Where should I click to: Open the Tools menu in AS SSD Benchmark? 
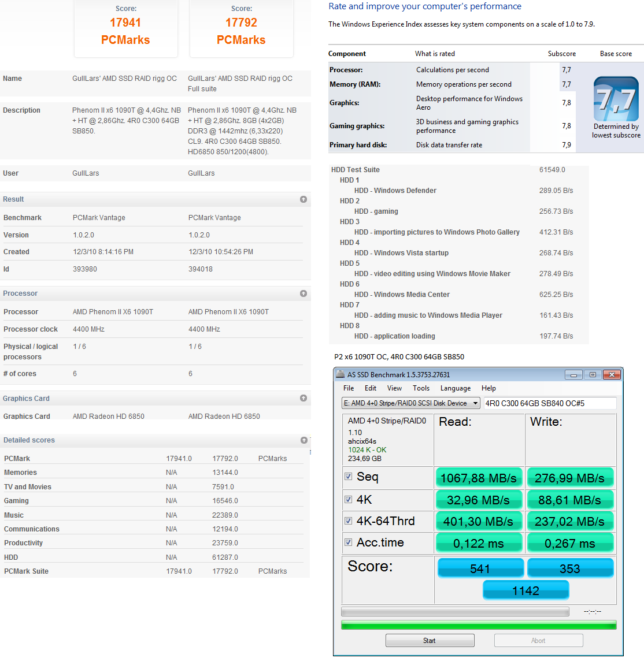[x=421, y=388]
